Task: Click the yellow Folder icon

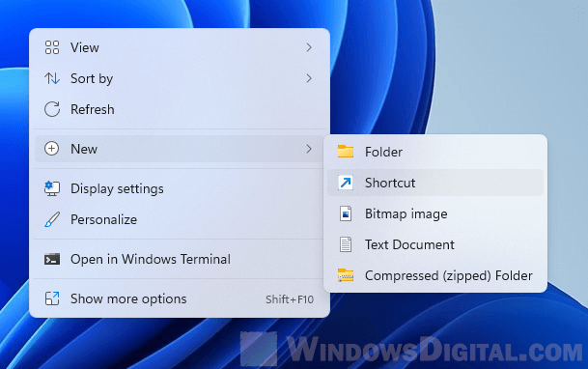Action: [x=346, y=152]
